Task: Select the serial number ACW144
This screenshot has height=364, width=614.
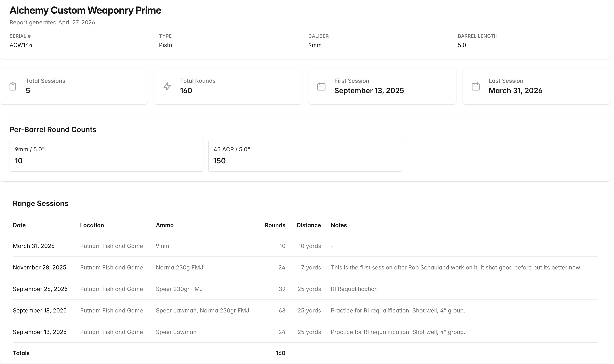Action: coord(21,45)
